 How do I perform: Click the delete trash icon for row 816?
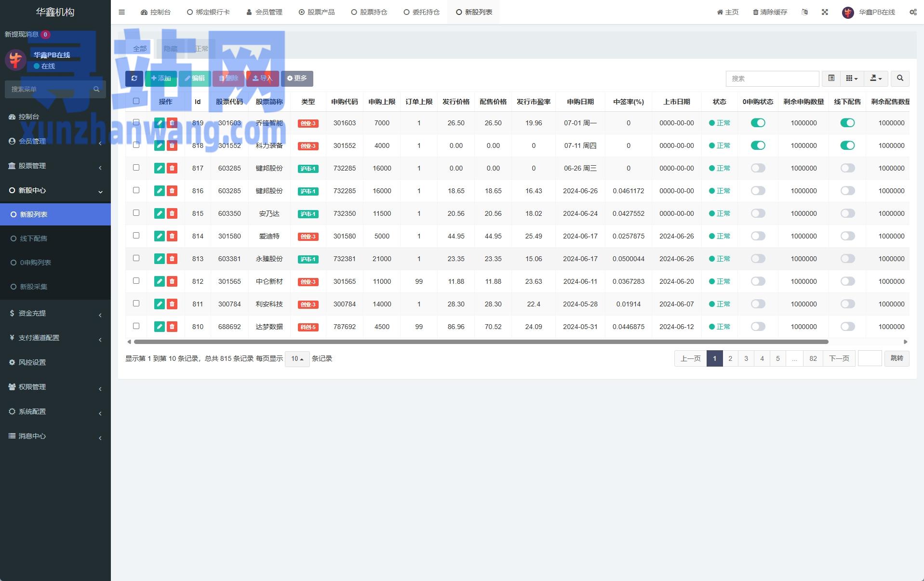tap(172, 191)
